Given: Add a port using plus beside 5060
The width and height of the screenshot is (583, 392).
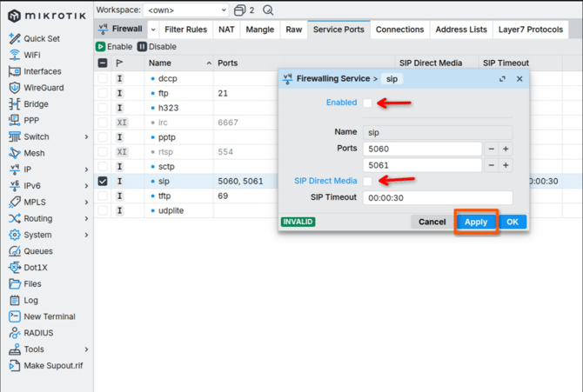Looking at the screenshot, I should pyautogui.click(x=506, y=149).
